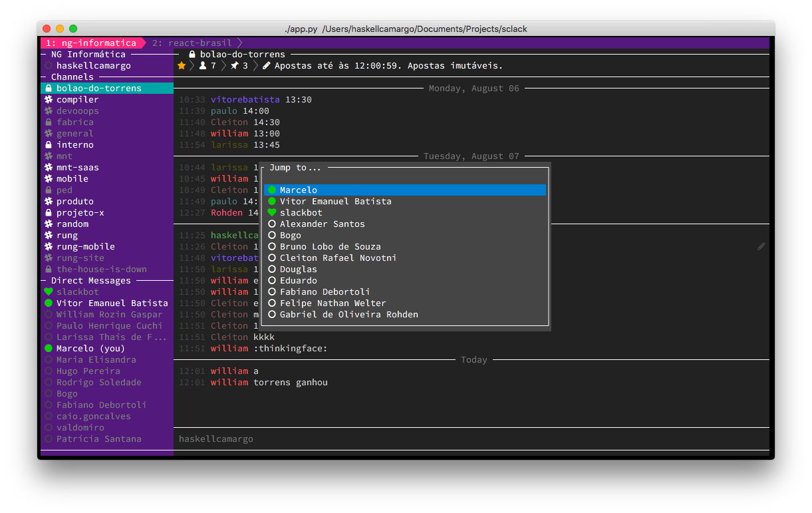The height and width of the screenshot is (513, 812).
Task: Select the Alexander Santos radio button
Action: [x=272, y=224]
